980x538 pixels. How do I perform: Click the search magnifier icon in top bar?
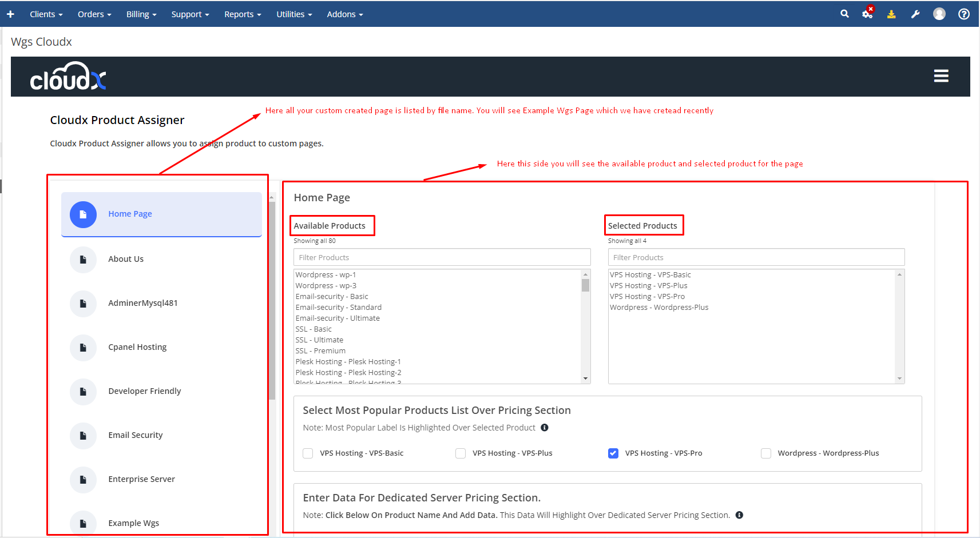pyautogui.click(x=844, y=14)
